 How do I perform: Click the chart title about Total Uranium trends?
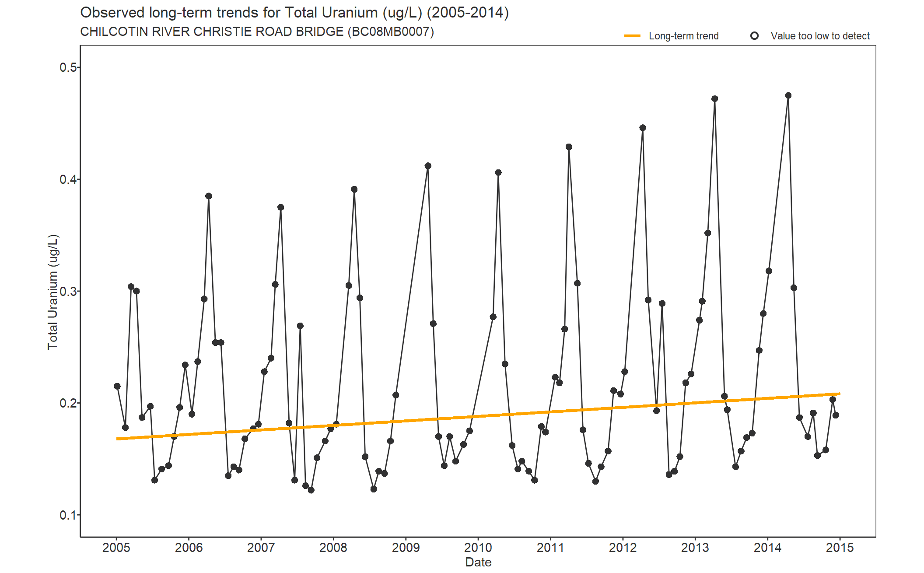pyautogui.click(x=294, y=13)
